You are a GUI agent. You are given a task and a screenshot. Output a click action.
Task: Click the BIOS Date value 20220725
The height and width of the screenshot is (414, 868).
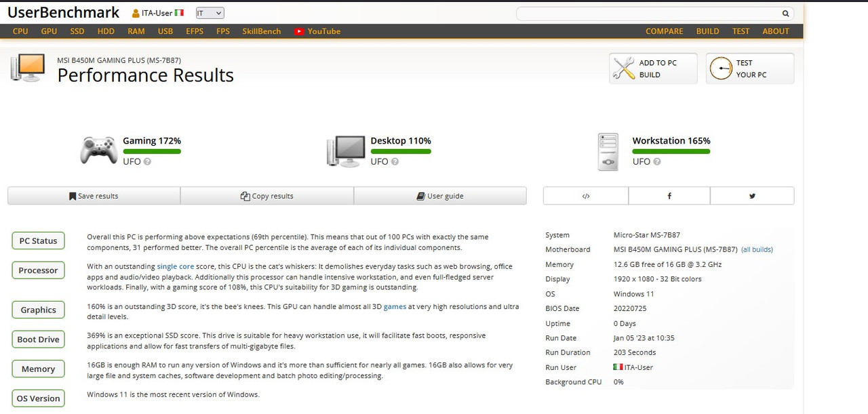(630, 308)
